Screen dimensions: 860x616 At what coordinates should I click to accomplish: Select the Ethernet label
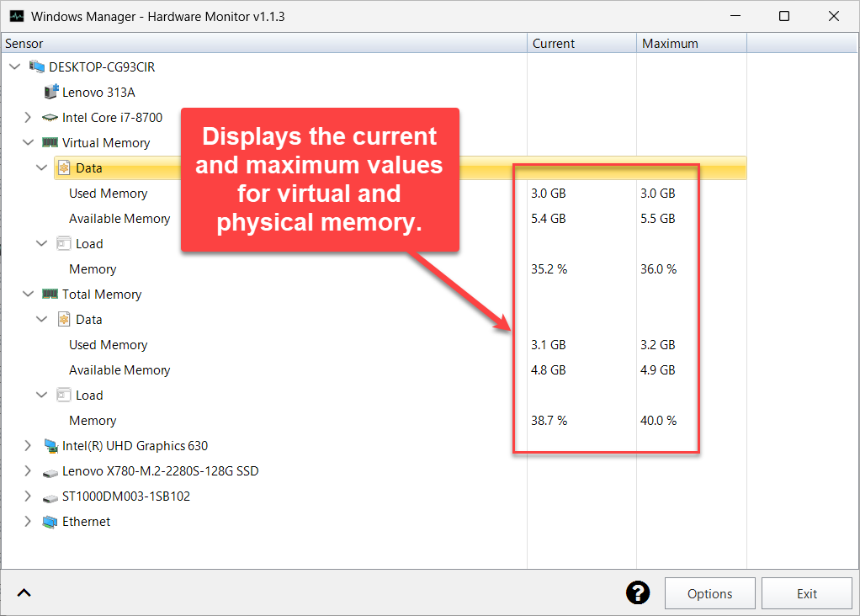tap(86, 521)
